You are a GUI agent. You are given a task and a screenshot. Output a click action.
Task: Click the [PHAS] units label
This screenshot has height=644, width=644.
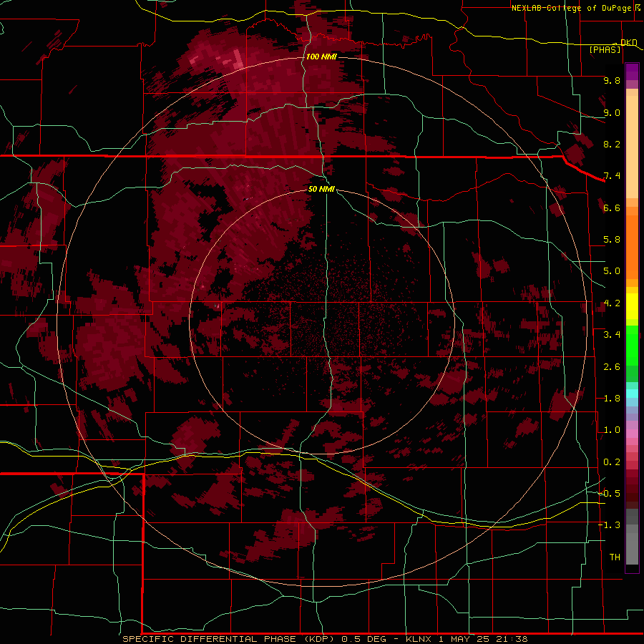coord(605,49)
